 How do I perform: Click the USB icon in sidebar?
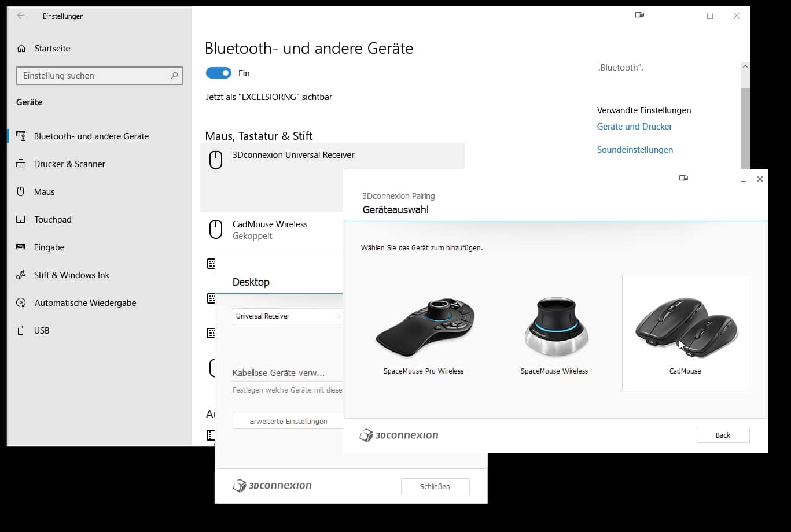click(x=21, y=330)
